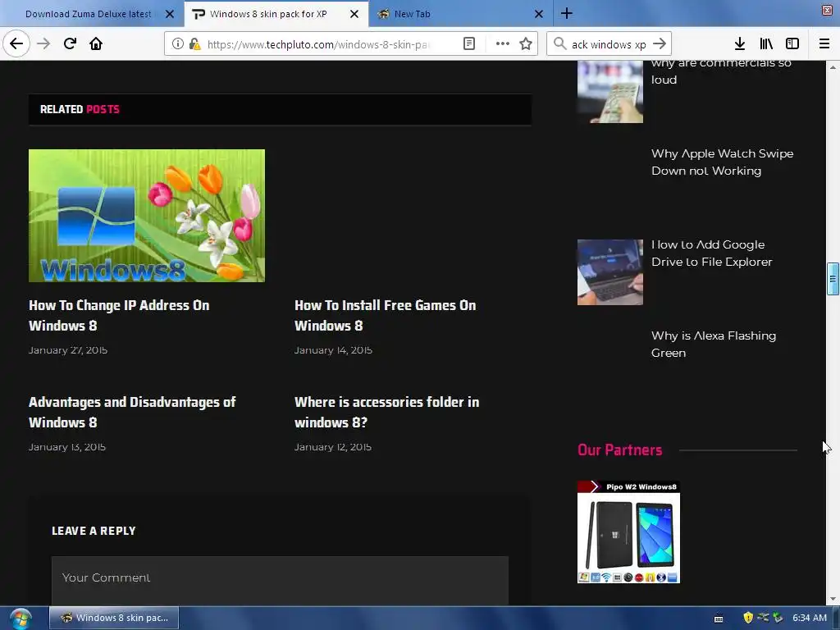Screen dimensions: 840x630
Task: Click the laptop thumbnail in sidebar
Action: coord(610,272)
